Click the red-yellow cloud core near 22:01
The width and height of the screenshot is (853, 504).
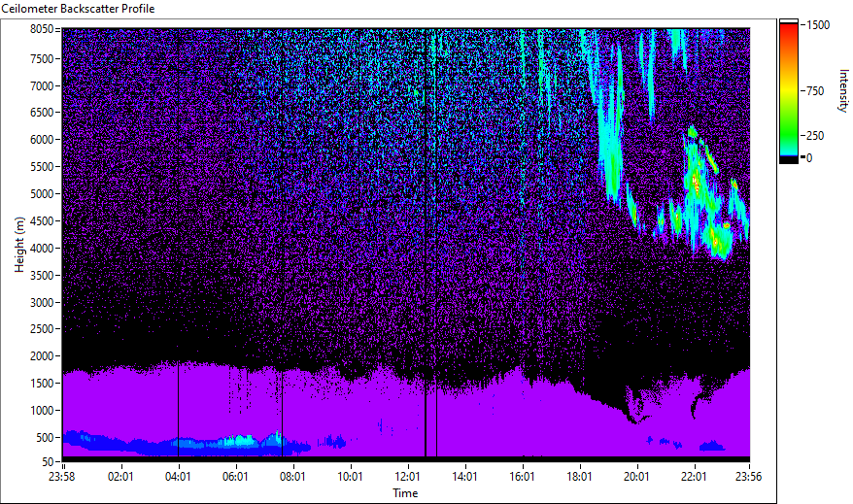[x=697, y=183]
